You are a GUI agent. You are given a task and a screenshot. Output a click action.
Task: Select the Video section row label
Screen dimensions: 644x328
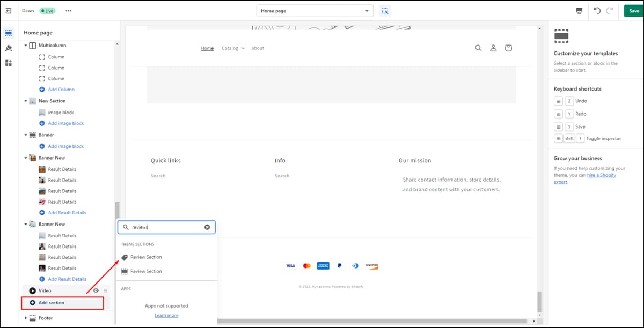tap(45, 290)
